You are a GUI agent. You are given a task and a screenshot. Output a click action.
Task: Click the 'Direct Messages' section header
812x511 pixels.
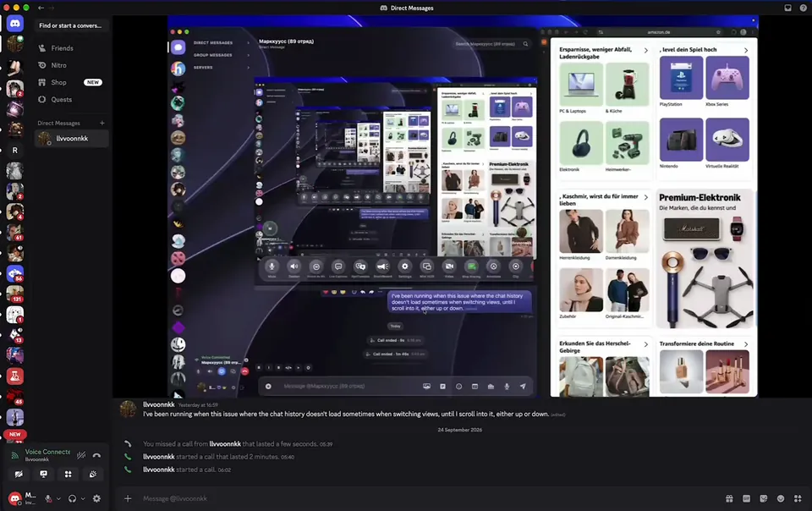click(58, 124)
